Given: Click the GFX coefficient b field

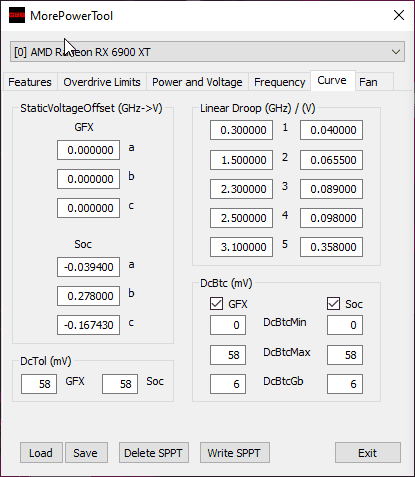Looking at the screenshot, I should [x=88, y=179].
